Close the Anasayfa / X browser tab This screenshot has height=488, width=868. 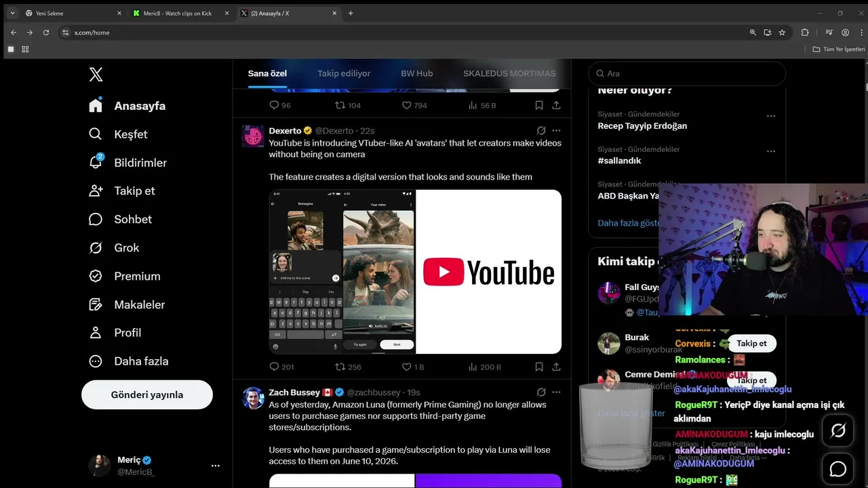pyautogui.click(x=334, y=13)
